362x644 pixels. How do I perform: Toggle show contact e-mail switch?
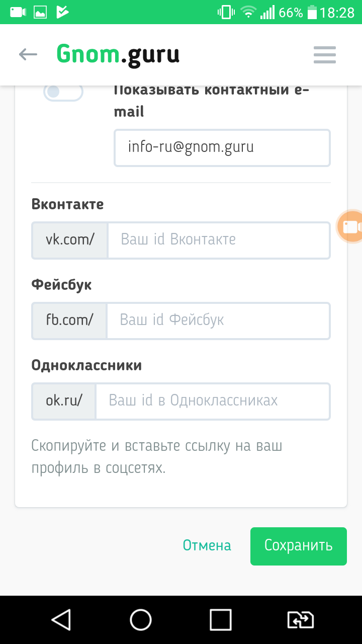pyautogui.click(x=63, y=92)
